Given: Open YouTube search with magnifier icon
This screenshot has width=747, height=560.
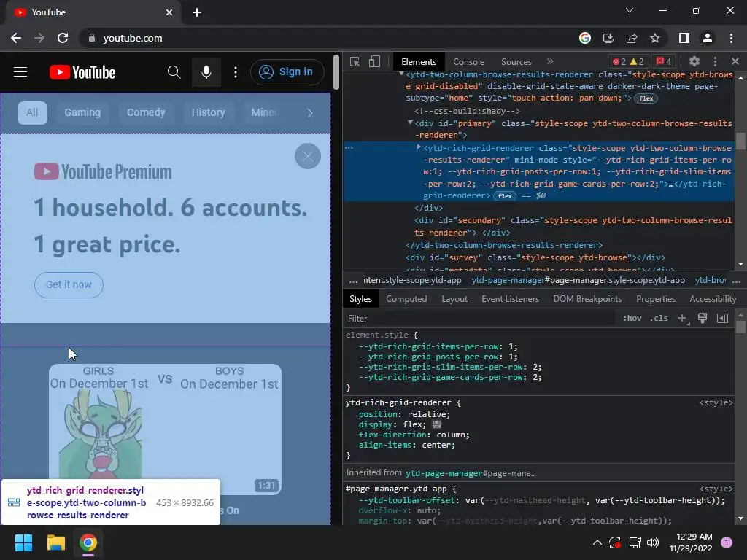Looking at the screenshot, I should pyautogui.click(x=174, y=72).
